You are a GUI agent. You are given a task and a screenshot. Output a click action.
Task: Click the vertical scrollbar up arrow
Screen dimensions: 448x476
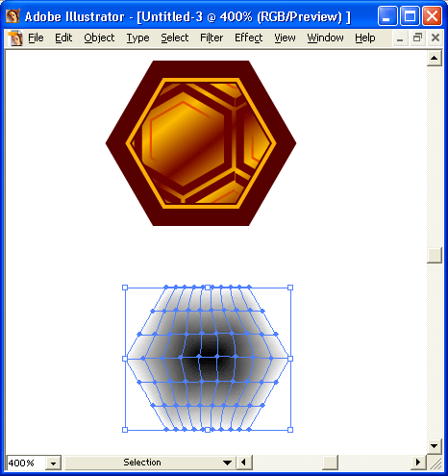[435, 58]
